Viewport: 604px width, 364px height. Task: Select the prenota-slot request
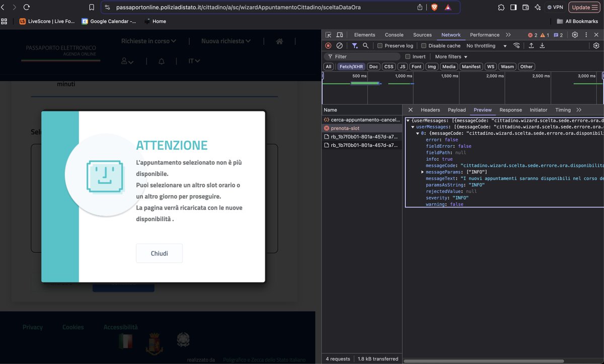pyautogui.click(x=362, y=128)
